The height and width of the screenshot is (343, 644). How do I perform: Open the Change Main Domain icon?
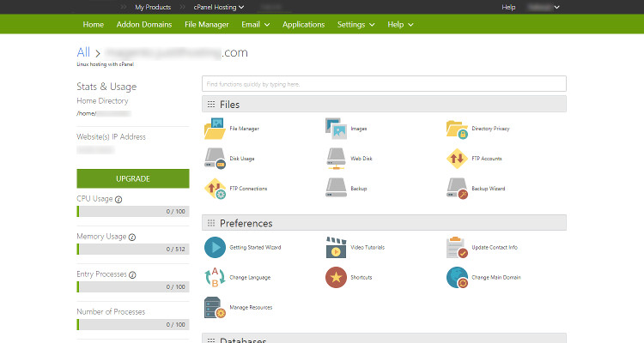(x=457, y=277)
